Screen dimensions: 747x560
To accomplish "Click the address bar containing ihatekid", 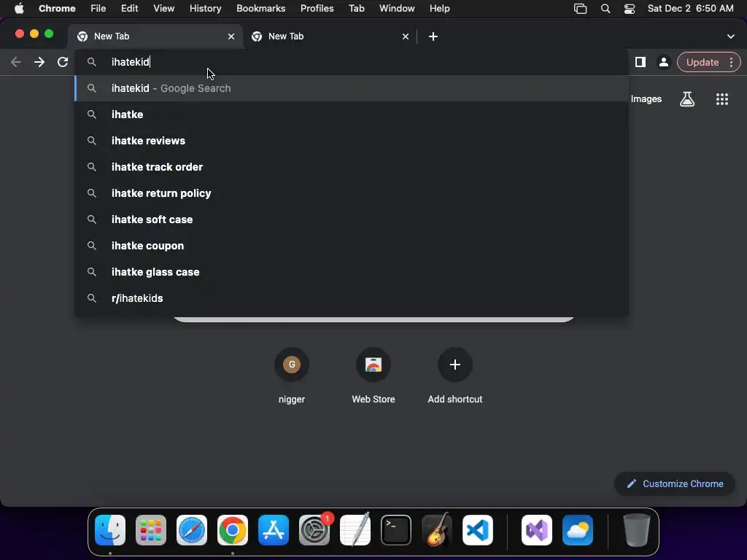I will coord(352,62).
